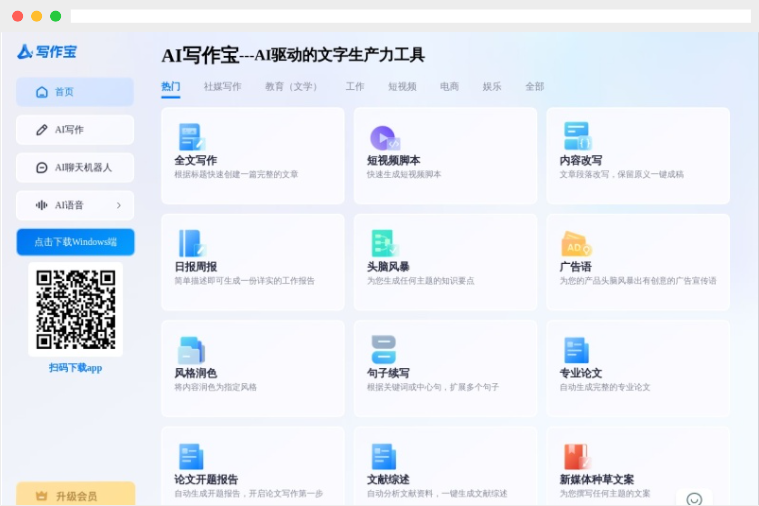Switch to the 社媒写作 tab
Viewport: 759px width, 506px height.
pyautogui.click(x=222, y=87)
